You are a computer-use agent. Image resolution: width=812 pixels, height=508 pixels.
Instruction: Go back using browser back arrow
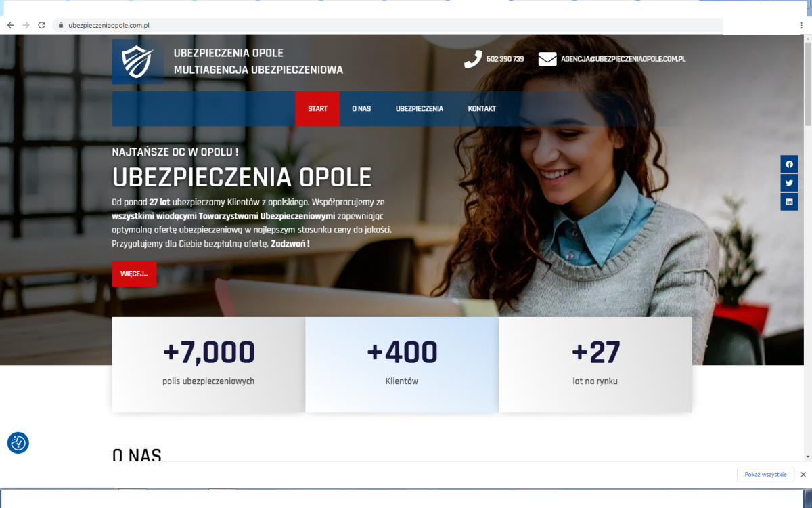click(10, 25)
